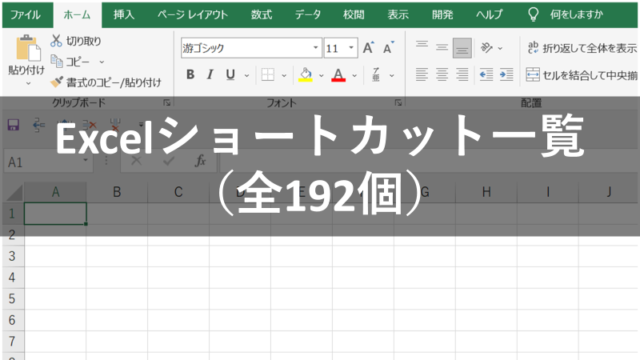Switch to the 校閲 tab
This screenshot has height=360, width=640.
(353, 15)
